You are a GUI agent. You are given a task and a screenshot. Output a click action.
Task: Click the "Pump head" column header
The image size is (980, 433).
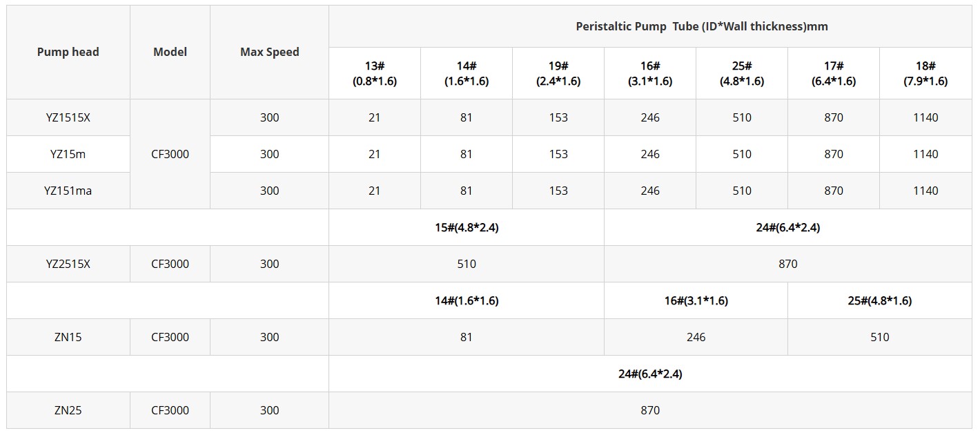(x=68, y=52)
